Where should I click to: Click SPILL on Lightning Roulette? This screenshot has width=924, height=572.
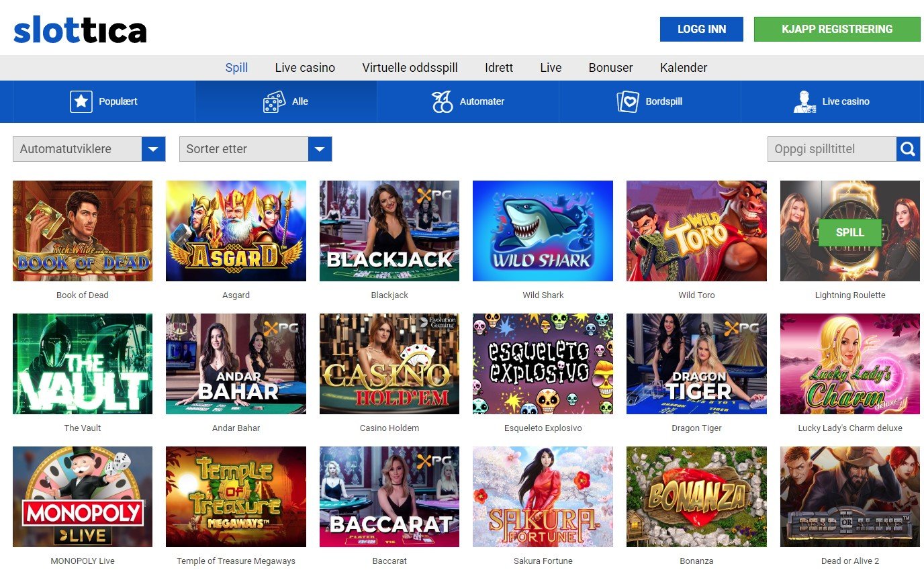849,232
